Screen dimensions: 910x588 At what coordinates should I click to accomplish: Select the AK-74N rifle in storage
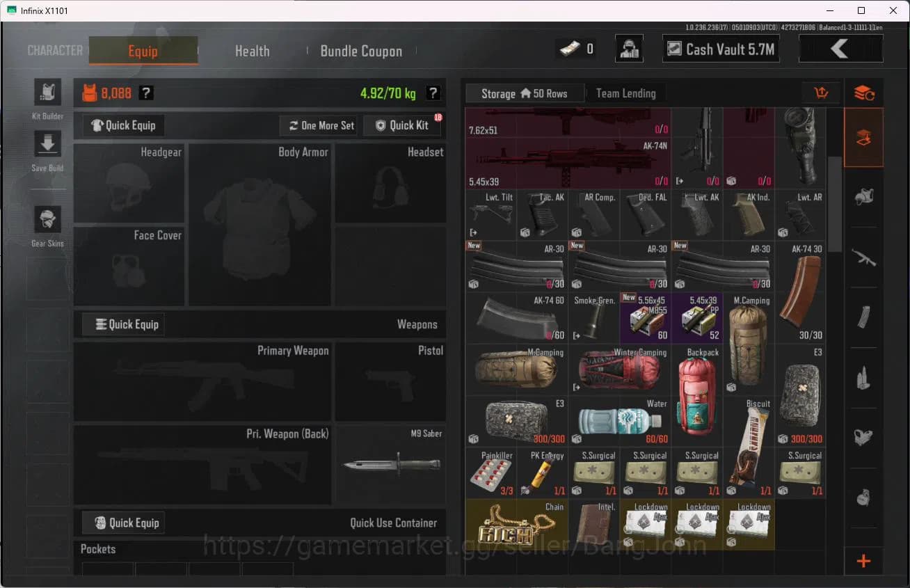click(x=568, y=163)
